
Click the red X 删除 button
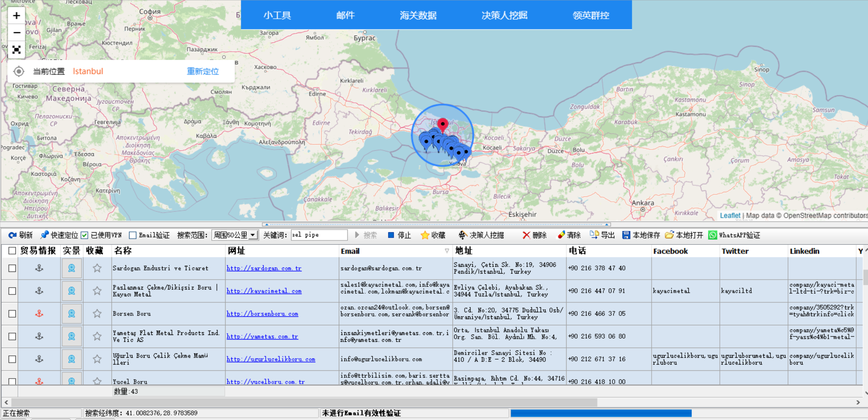pyautogui.click(x=534, y=235)
